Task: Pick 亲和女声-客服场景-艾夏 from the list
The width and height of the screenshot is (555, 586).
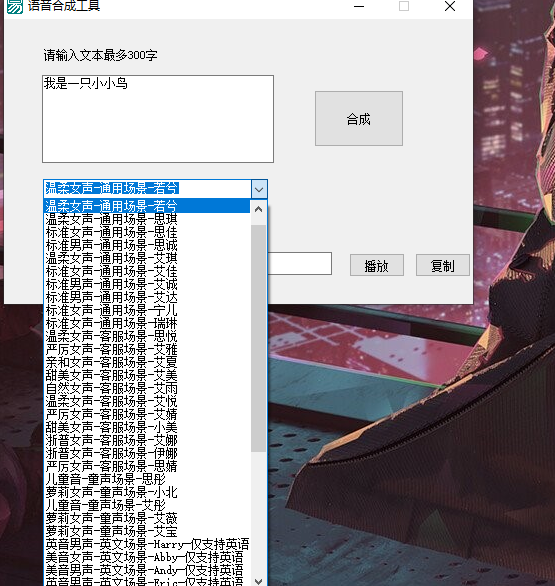Action: [147, 362]
